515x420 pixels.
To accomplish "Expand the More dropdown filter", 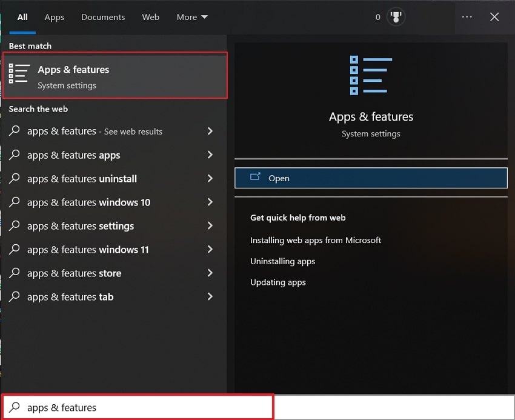I will pyautogui.click(x=192, y=17).
